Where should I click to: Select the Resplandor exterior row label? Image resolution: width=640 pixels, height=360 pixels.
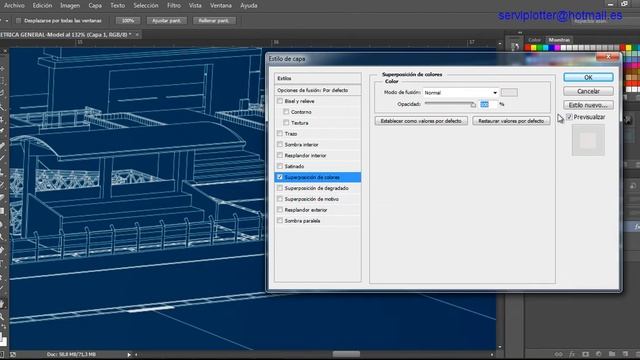click(x=306, y=210)
